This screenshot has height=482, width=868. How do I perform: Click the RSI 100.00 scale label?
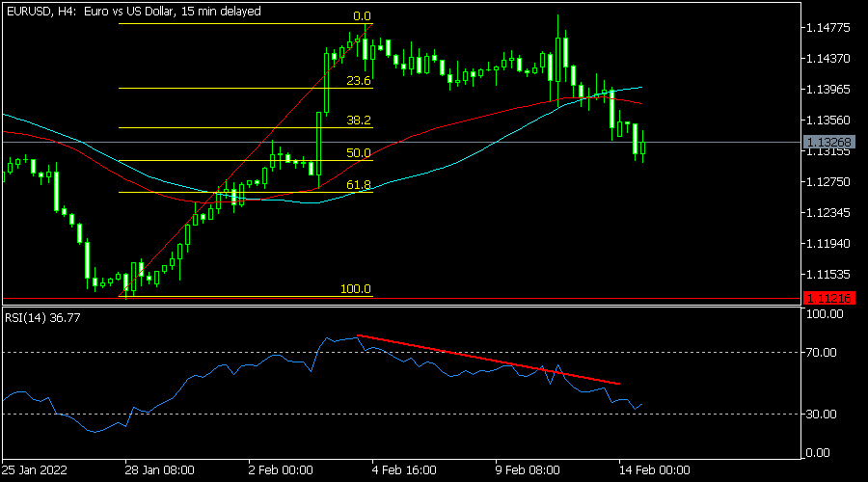(x=825, y=314)
